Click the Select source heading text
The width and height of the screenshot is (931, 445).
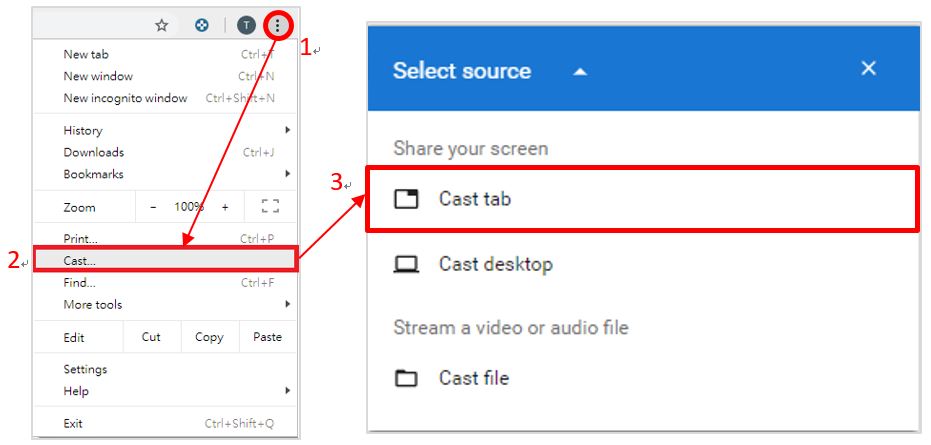pyautogui.click(x=461, y=71)
